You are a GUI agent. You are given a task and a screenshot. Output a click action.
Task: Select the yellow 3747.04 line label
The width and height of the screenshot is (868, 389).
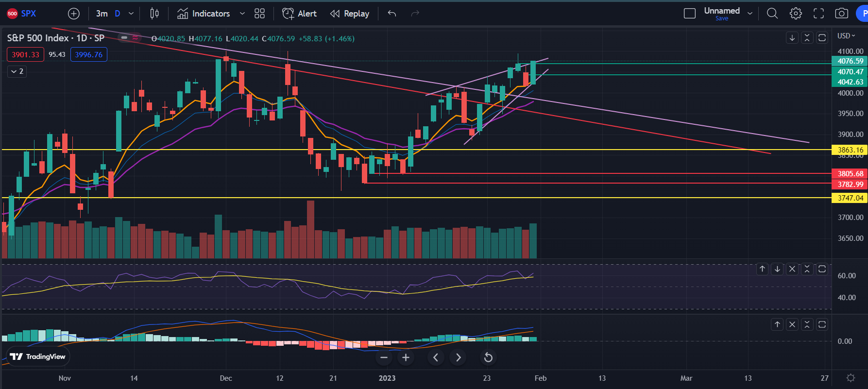(850, 198)
